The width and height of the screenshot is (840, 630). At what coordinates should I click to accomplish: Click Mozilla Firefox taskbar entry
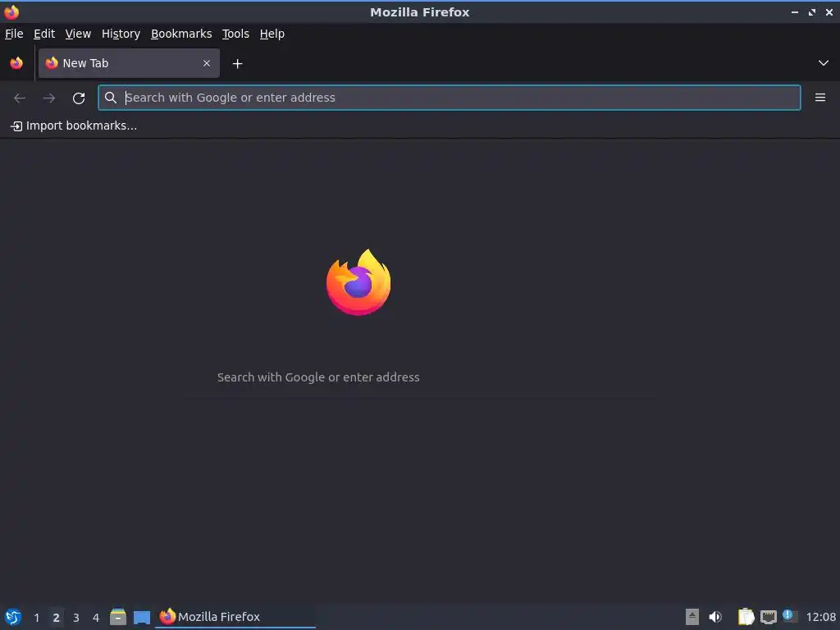235,617
